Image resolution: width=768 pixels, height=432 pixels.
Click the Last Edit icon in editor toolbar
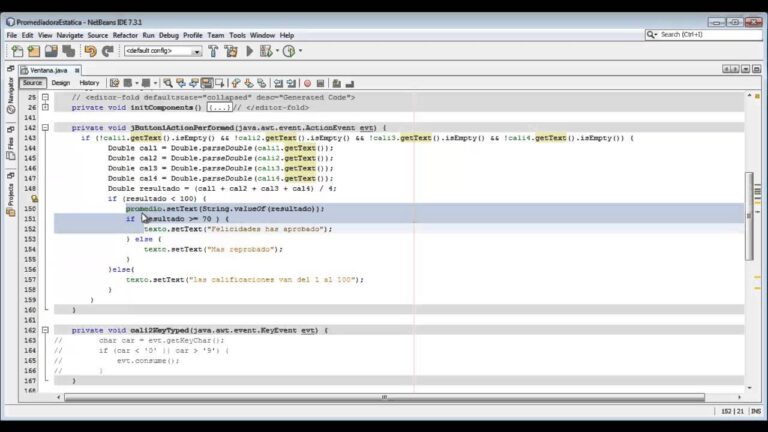click(114, 83)
